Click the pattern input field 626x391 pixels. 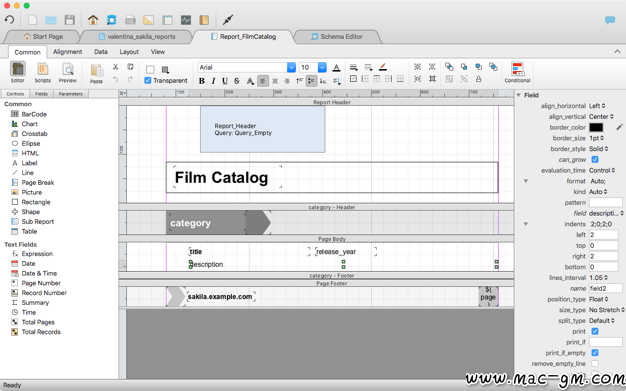point(606,202)
